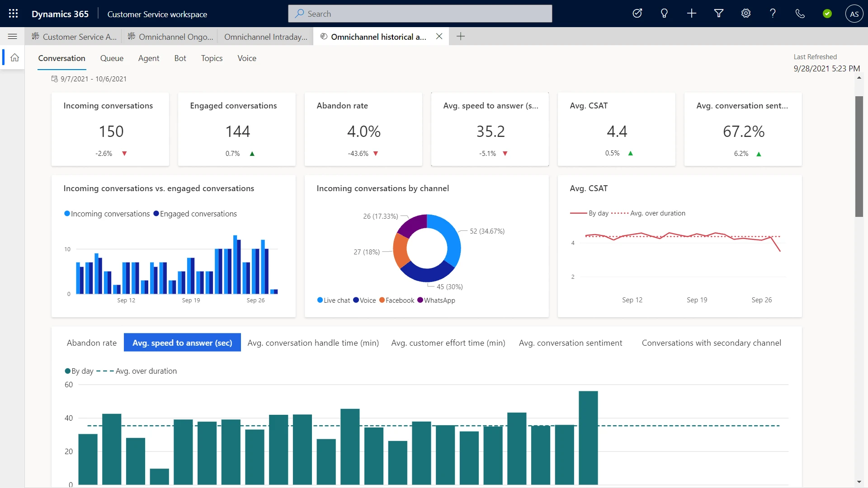868x488 pixels.
Task: Open the filter funnel icon
Action: pyautogui.click(x=718, y=14)
